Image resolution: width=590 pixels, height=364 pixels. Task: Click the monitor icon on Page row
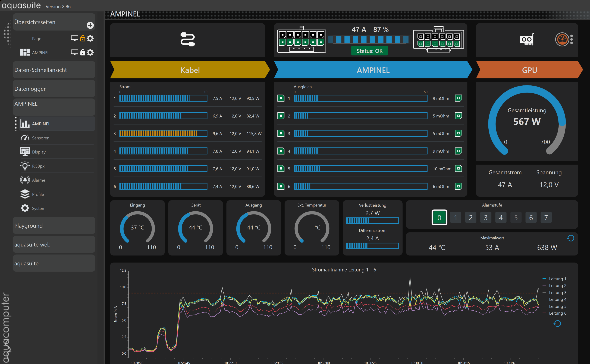click(x=74, y=38)
